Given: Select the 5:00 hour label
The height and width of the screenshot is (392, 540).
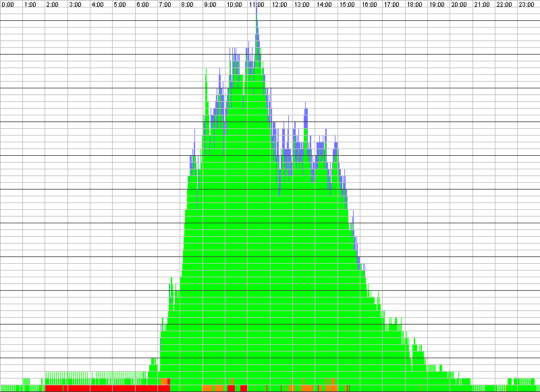Looking at the screenshot, I should click(120, 5).
